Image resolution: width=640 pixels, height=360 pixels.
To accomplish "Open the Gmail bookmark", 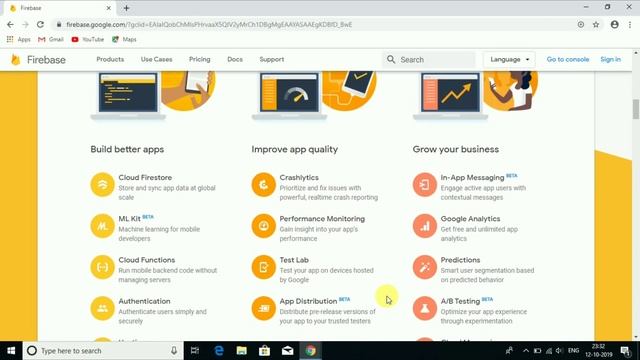I will tap(51, 40).
